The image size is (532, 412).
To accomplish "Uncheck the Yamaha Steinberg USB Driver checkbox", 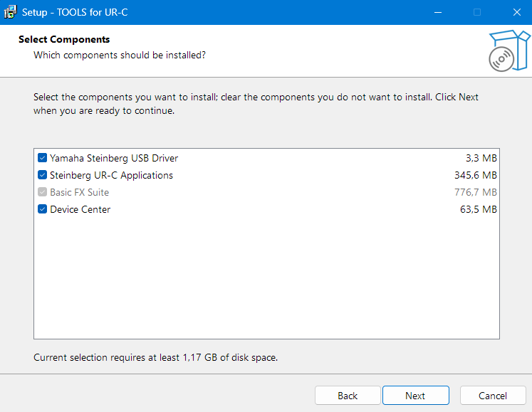I will 43,158.
